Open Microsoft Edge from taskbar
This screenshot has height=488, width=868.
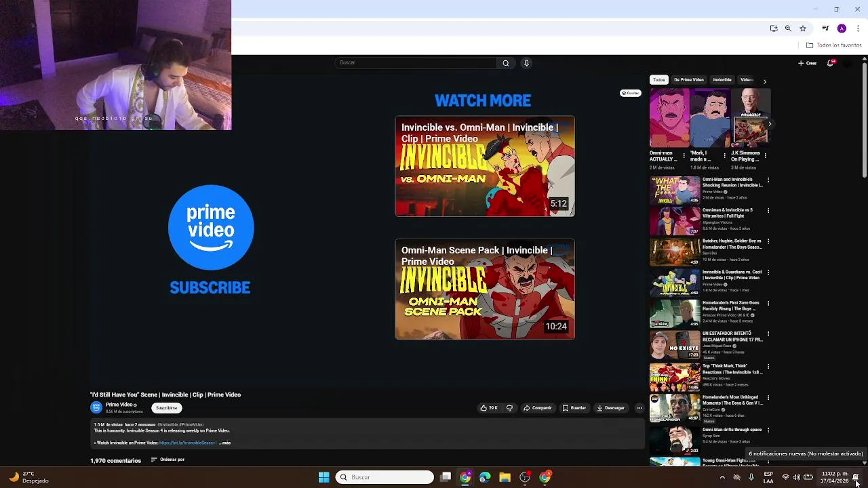point(485,477)
